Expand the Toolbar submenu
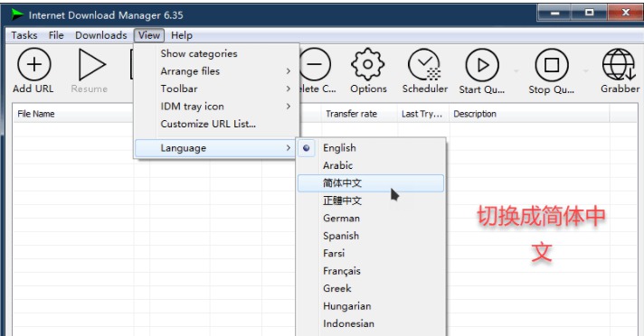The height and width of the screenshot is (336, 644). coord(217,89)
